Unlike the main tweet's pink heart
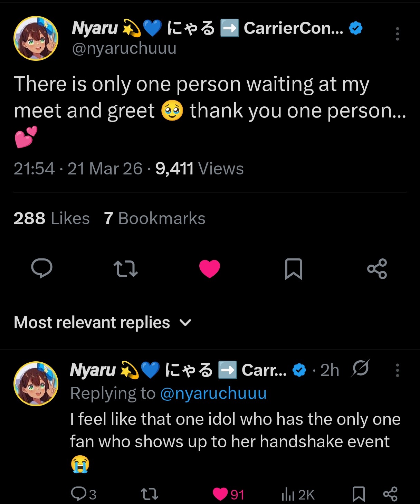The width and height of the screenshot is (420, 504). click(x=210, y=269)
